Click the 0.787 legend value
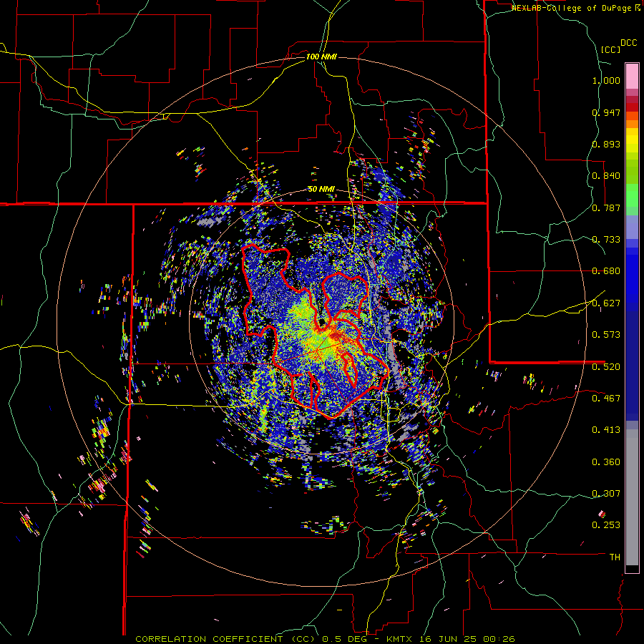 [606, 208]
